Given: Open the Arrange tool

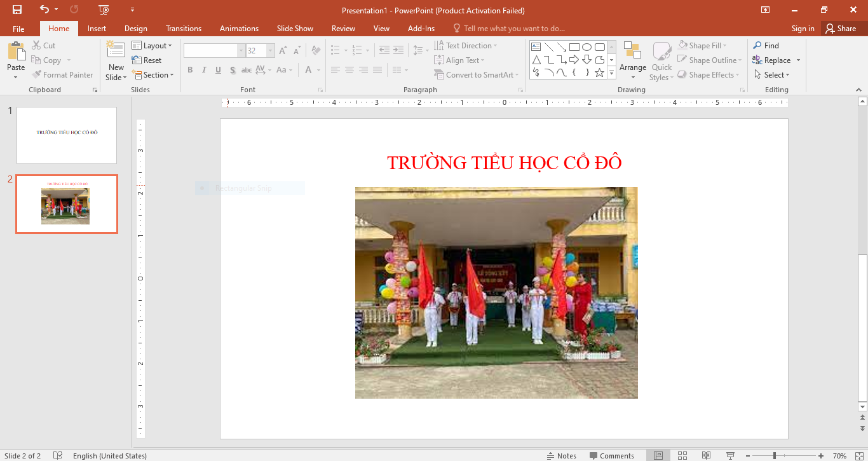Looking at the screenshot, I should pos(632,59).
